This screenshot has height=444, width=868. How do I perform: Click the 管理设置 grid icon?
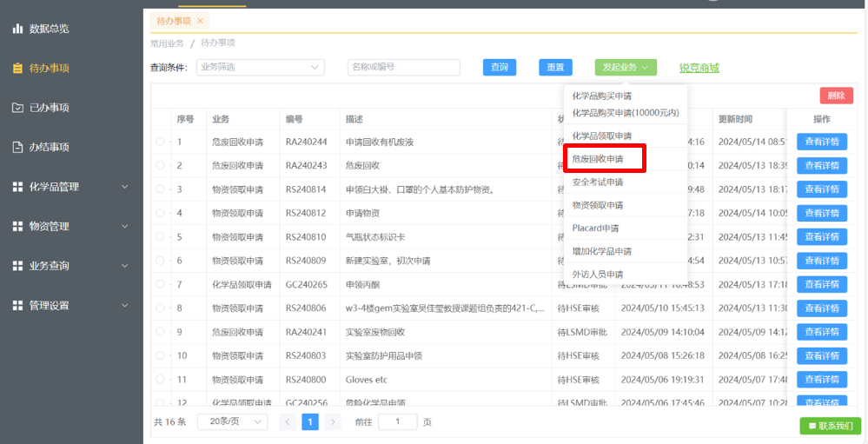17,305
